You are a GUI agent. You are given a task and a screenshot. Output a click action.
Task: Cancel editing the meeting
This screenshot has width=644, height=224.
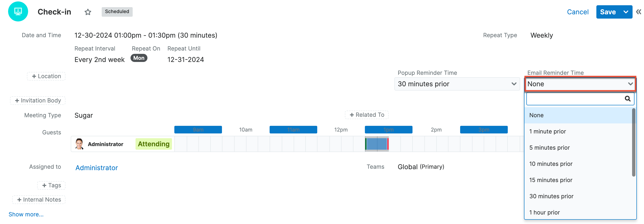point(578,12)
